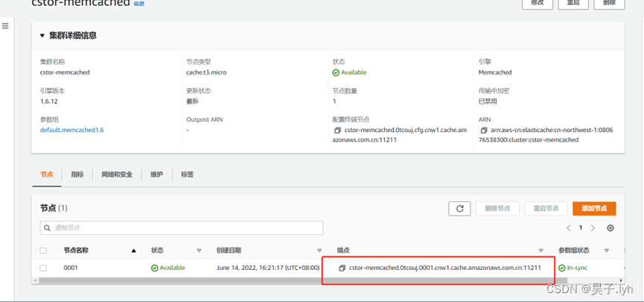Click page number 1 in pagination
This screenshot has width=644, height=302.
pyautogui.click(x=581, y=228)
